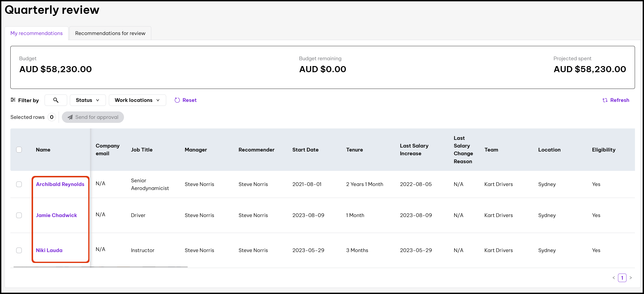Tick the select-all header checkbox
Viewport: 644px width, 294px height.
coord(19,150)
